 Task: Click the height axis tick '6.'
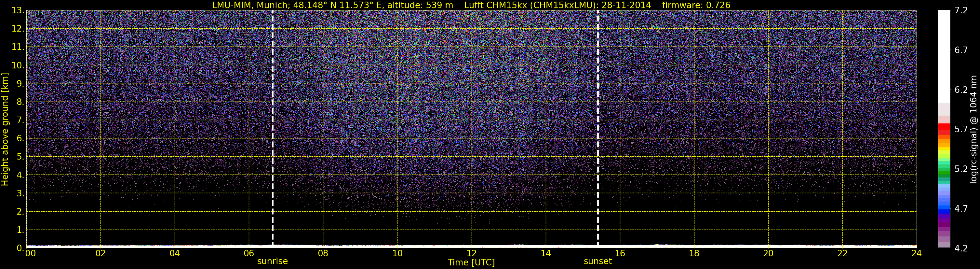20,138
